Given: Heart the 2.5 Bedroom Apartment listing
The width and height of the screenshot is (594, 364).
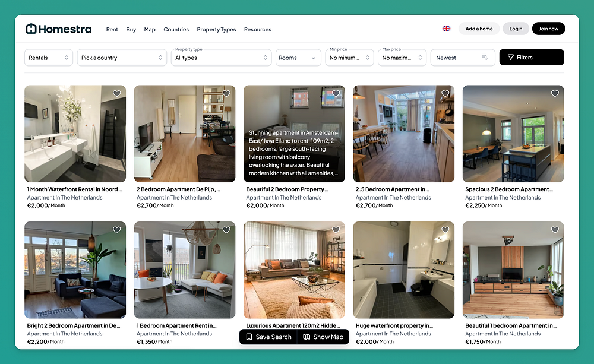Looking at the screenshot, I should pyautogui.click(x=445, y=94).
